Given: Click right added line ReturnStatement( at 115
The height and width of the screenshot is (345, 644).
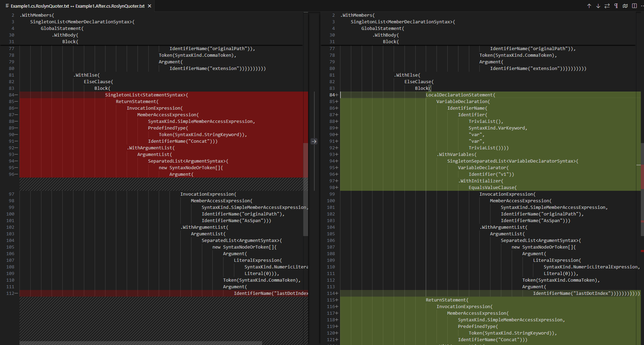Looking at the screenshot, I should 447,300.
